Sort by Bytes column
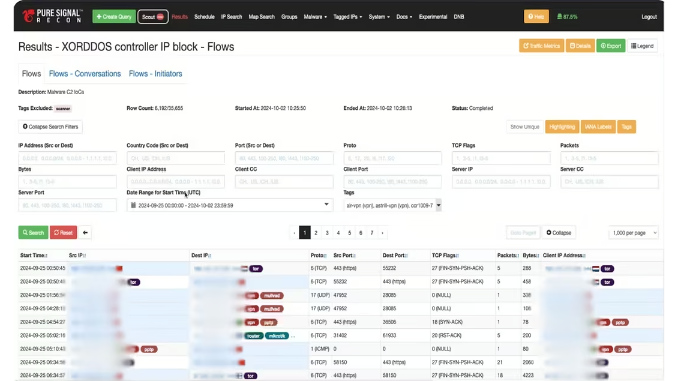 [531, 256]
